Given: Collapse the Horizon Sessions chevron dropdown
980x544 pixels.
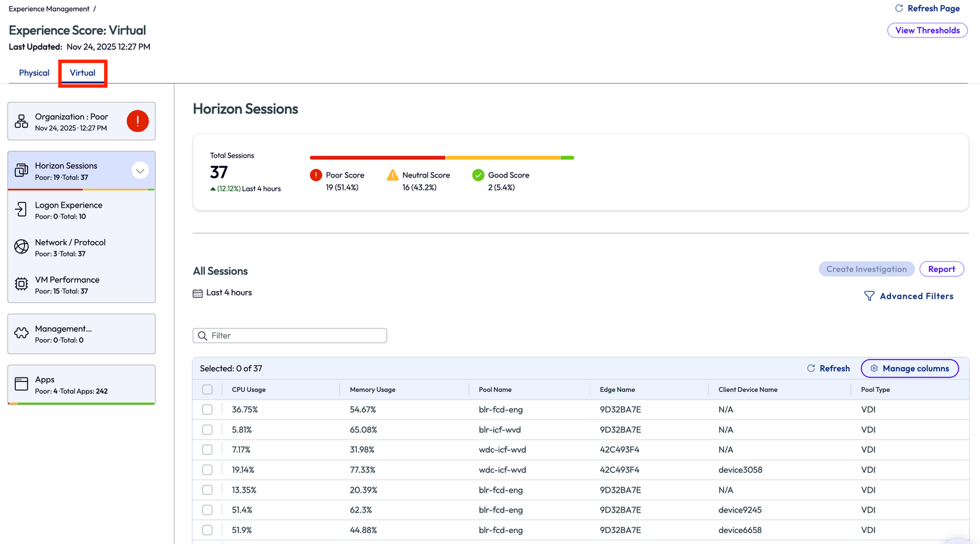Looking at the screenshot, I should [140, 171].
